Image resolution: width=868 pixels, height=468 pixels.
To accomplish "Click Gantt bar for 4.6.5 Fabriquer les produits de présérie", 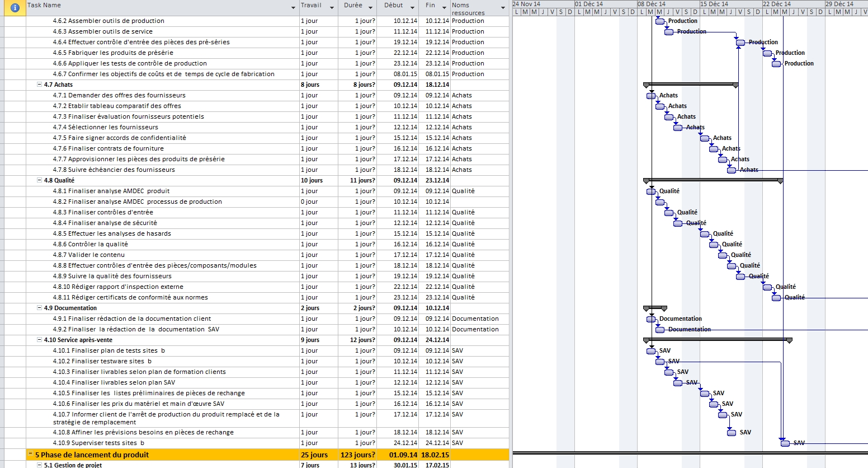I will click(x=767, y=53).
